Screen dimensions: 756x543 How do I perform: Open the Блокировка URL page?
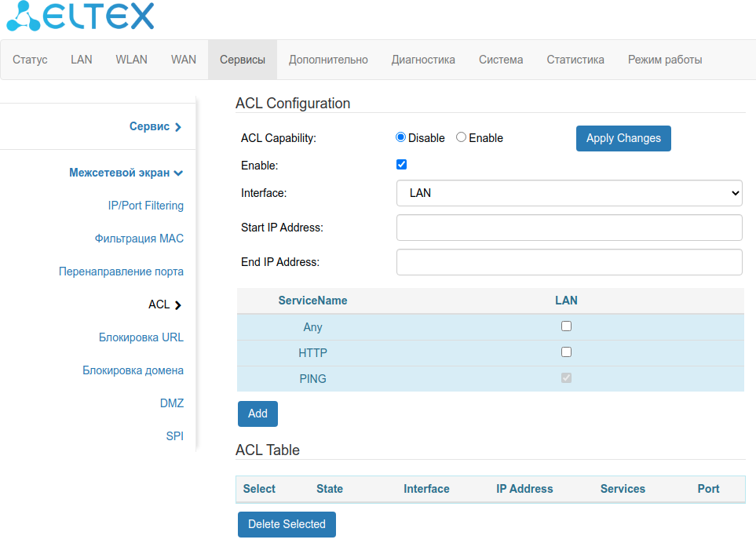(141, 337)
